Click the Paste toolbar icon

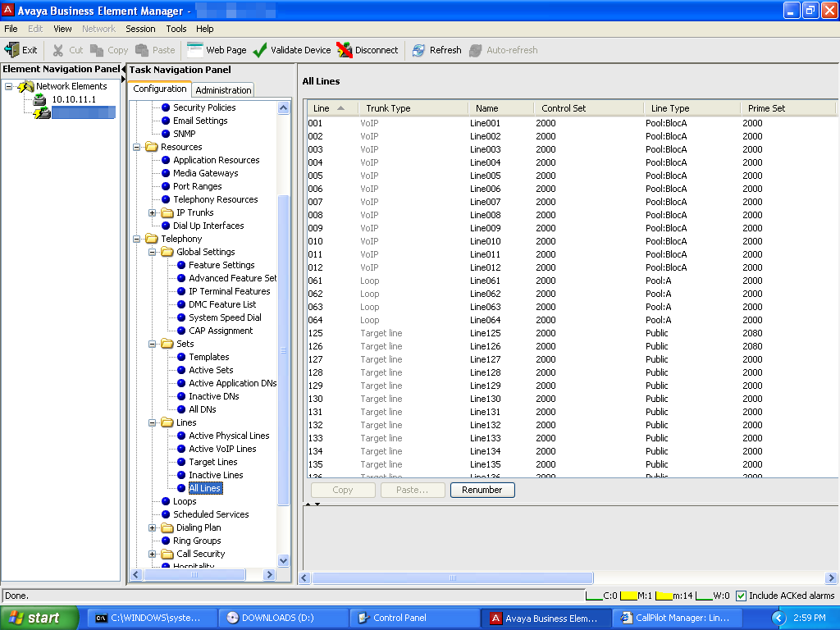[x=142, y=50]
